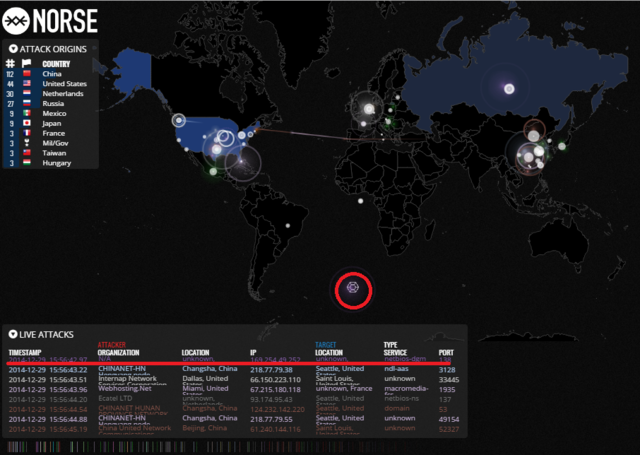Click IP address 218.77.79.55
640x455 pixels.
point(271,419)
